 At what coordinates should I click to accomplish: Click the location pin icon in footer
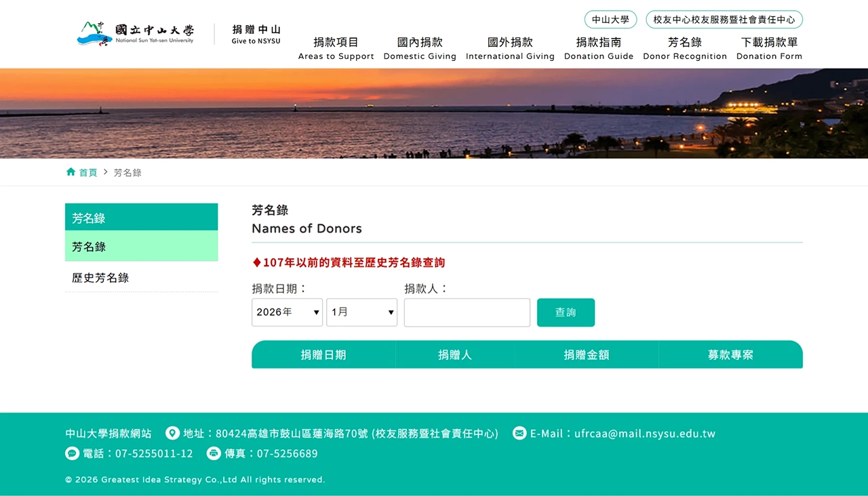172,433
